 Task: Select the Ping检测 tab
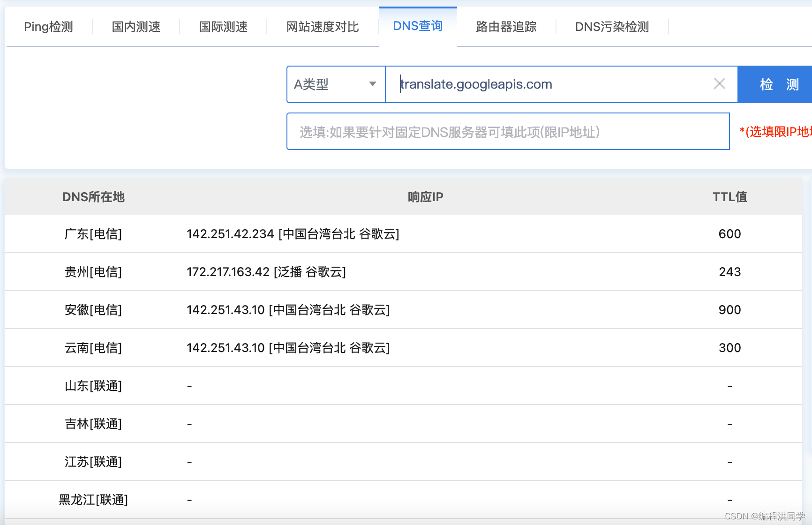tap(48, 27)
